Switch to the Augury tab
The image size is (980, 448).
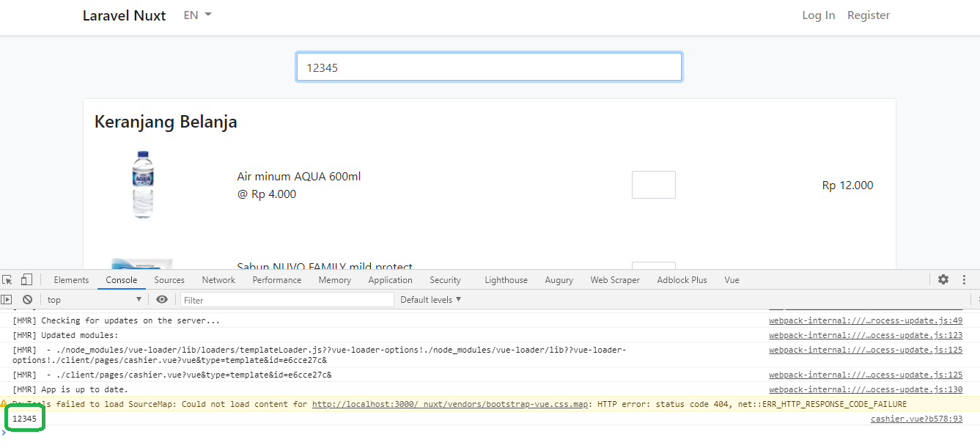coord(559,279)
